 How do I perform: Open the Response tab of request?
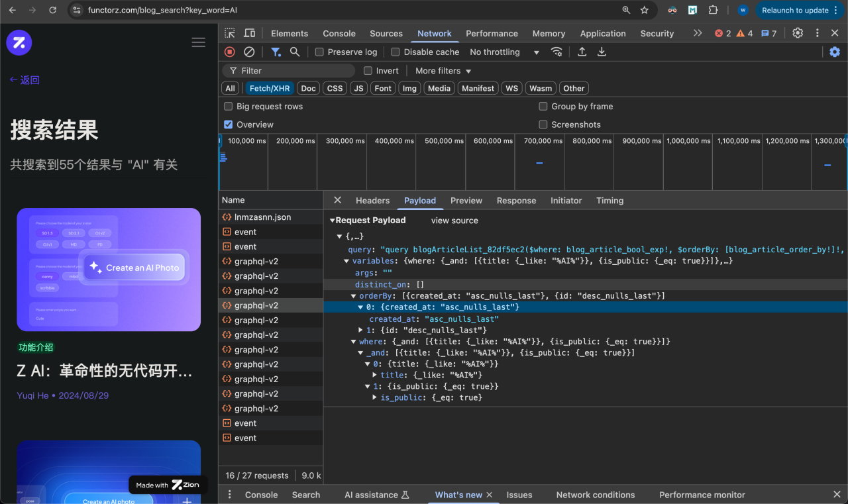click(x=516, y=201)
